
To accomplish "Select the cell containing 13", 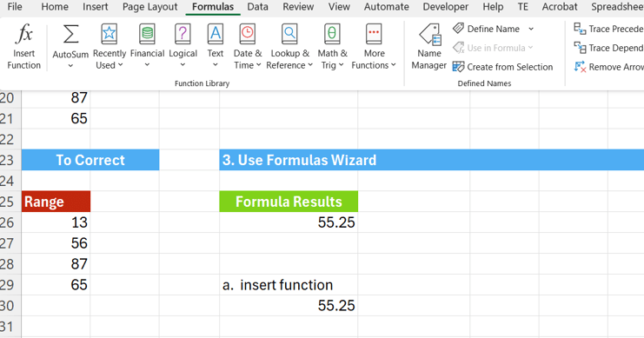I will (x=56, y=222).
